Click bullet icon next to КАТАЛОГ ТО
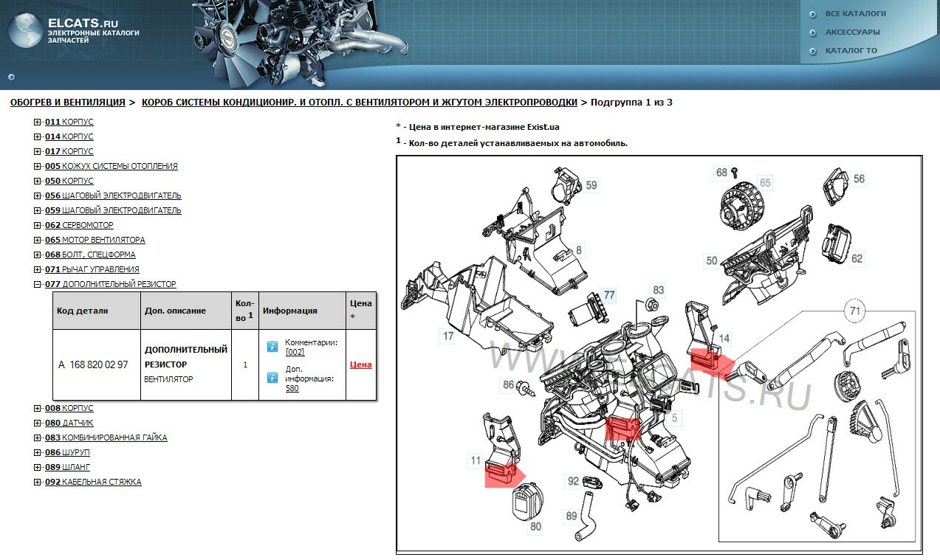The width and height of the screenshot is (940, 560). 812,52
